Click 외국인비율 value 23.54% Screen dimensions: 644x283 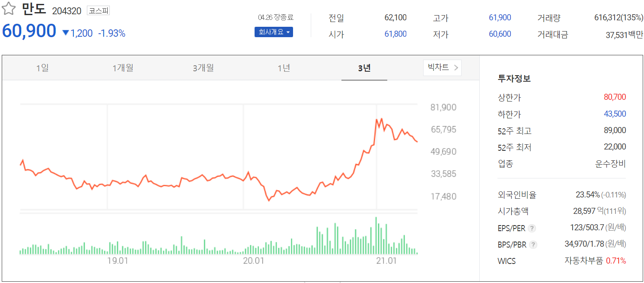588,195
